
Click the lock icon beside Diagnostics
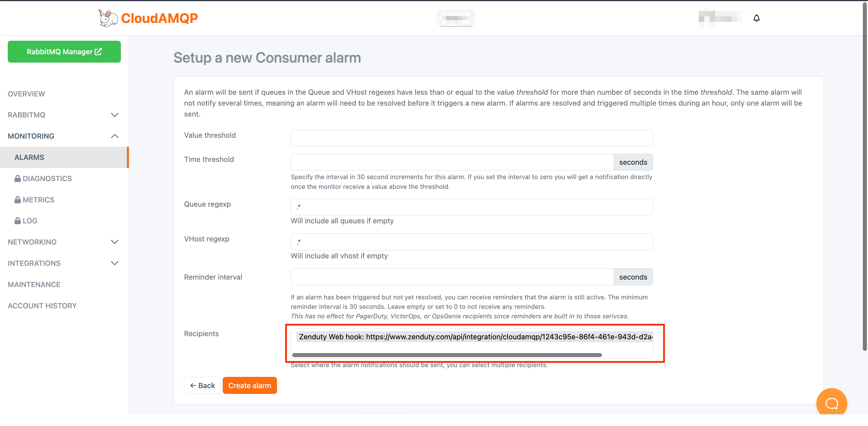(x=18, y=179)
